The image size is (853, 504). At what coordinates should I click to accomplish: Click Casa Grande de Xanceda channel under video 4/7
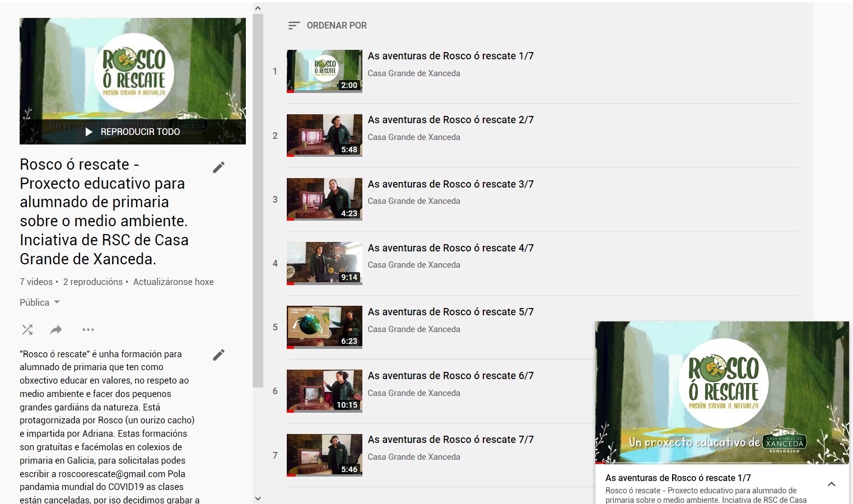pyautogui.click(x=414, y=265)
